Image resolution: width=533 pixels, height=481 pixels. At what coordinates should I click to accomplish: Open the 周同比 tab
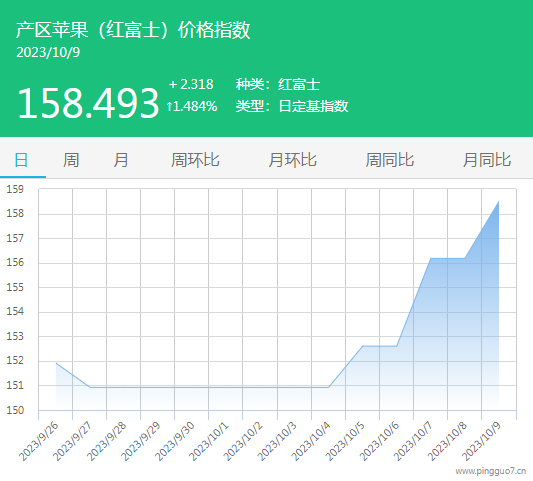point(390,160)
